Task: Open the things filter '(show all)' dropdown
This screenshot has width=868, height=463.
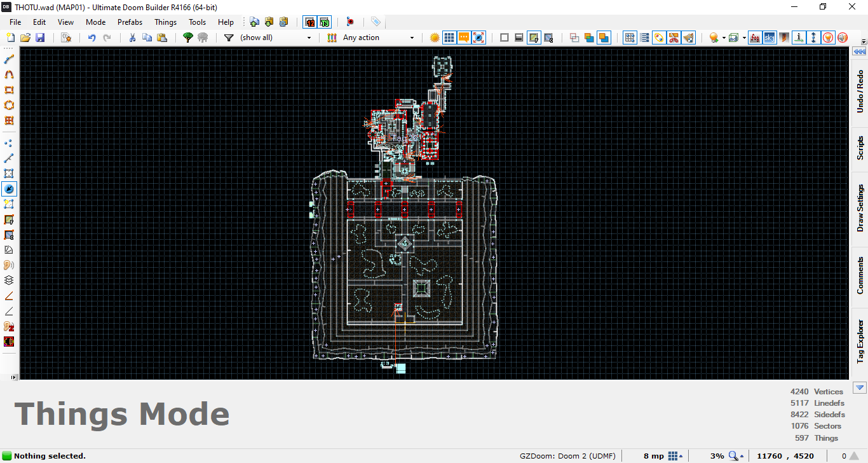Action: click(275, 38)
